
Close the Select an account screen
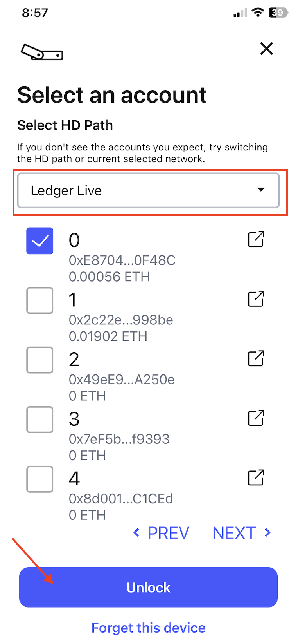267,49
